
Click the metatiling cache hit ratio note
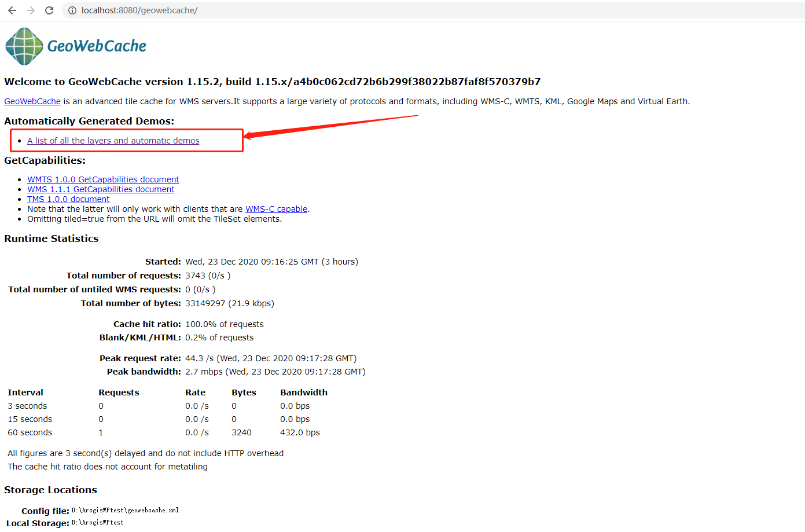[108, 467]
